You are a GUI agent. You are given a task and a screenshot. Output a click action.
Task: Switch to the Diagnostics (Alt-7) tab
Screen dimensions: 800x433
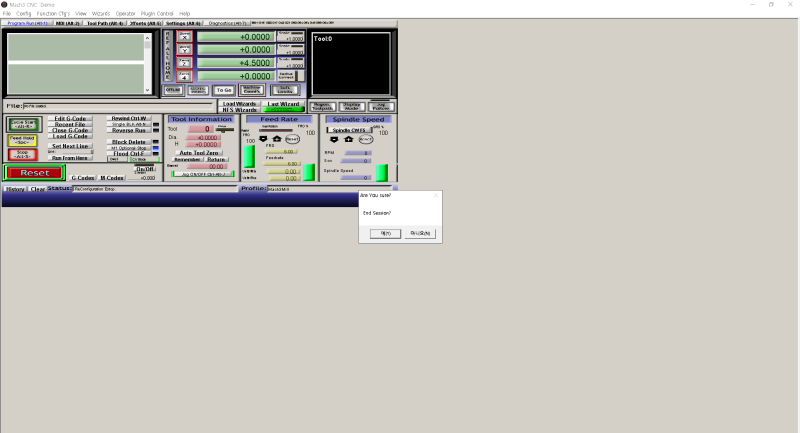228,23
